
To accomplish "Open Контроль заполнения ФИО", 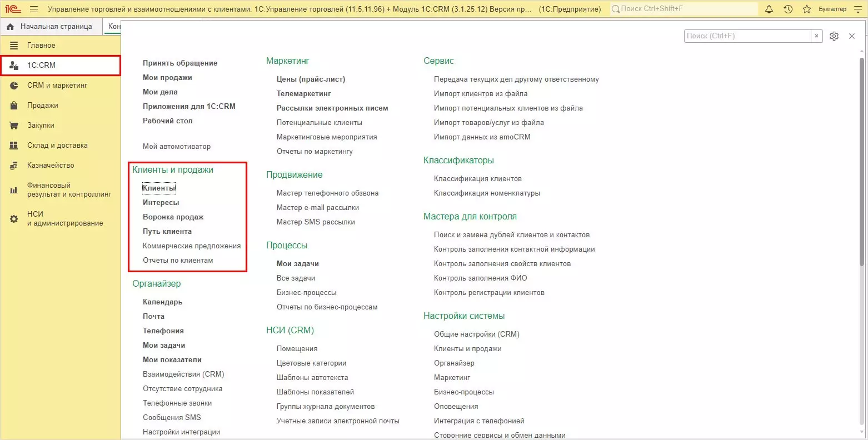I will pos(481,278).
